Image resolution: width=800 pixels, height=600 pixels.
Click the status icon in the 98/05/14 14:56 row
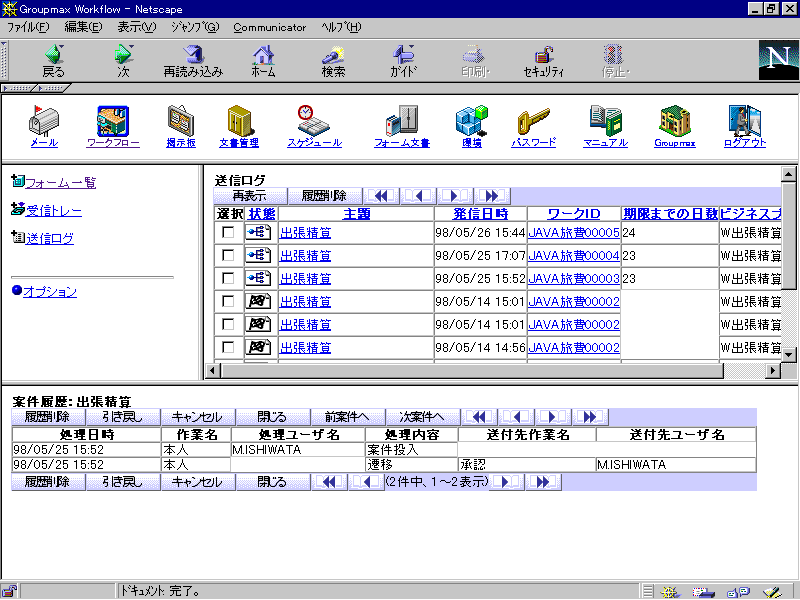coord(258,347)
